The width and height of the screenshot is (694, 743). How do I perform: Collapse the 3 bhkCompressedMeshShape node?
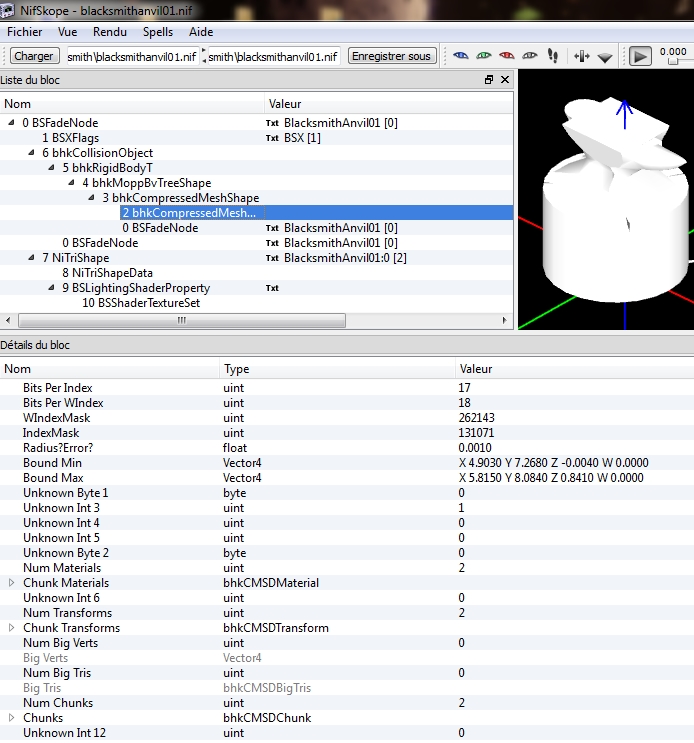pos(91,198)
